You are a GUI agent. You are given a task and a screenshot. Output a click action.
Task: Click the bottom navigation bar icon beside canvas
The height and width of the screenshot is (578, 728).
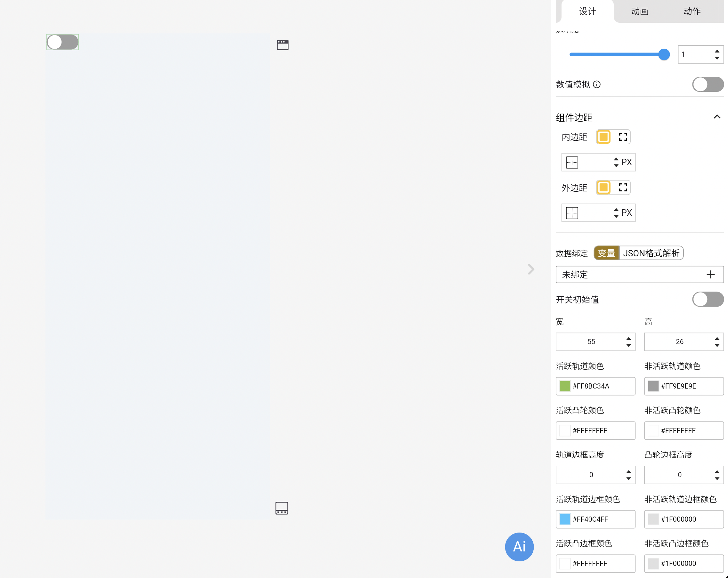(x=282, y=508)
